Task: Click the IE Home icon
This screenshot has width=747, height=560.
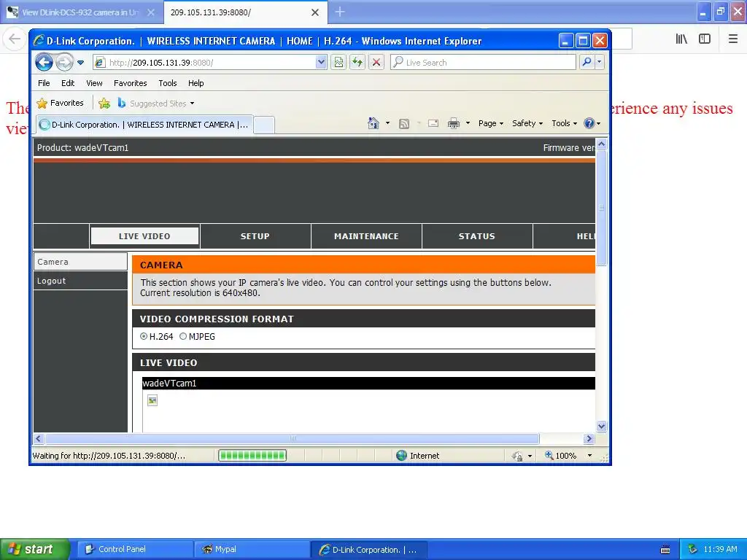Action: 373,123
